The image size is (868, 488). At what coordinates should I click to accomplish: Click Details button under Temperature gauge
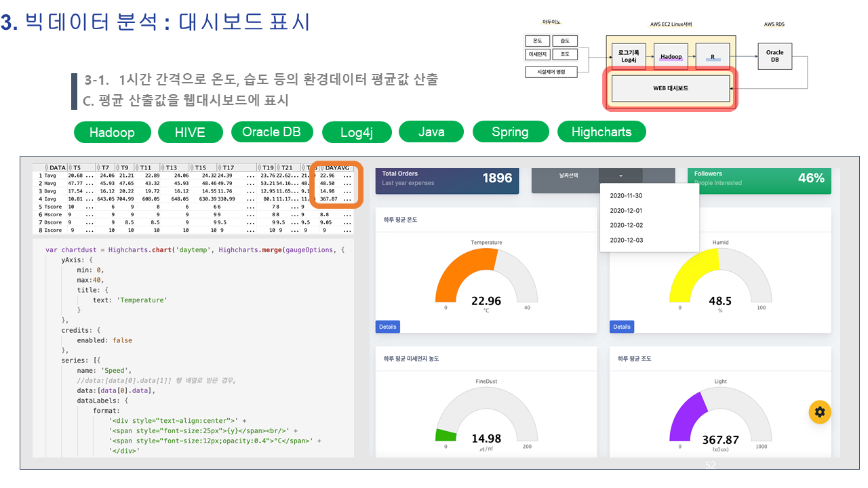click(x=387, y=327)
